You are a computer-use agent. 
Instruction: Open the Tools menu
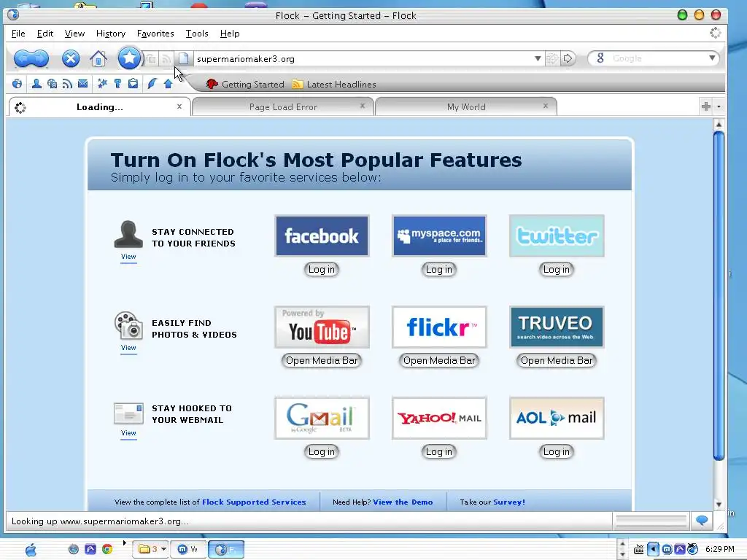197,34
